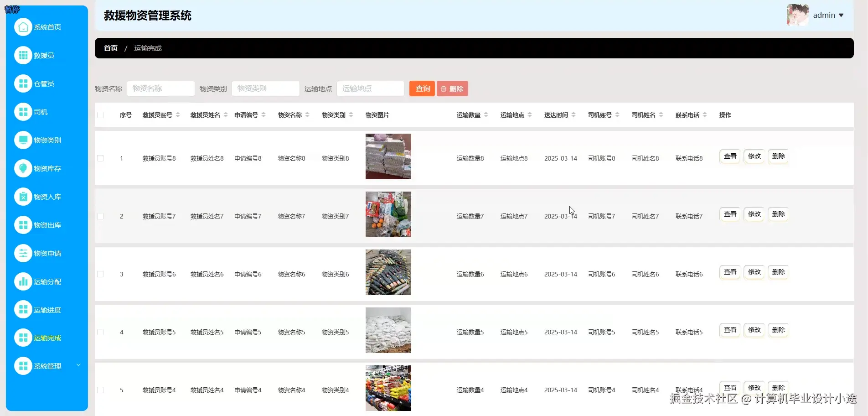
Task: Sort by 物资名称 column arrows
Action: coord(307,115)
